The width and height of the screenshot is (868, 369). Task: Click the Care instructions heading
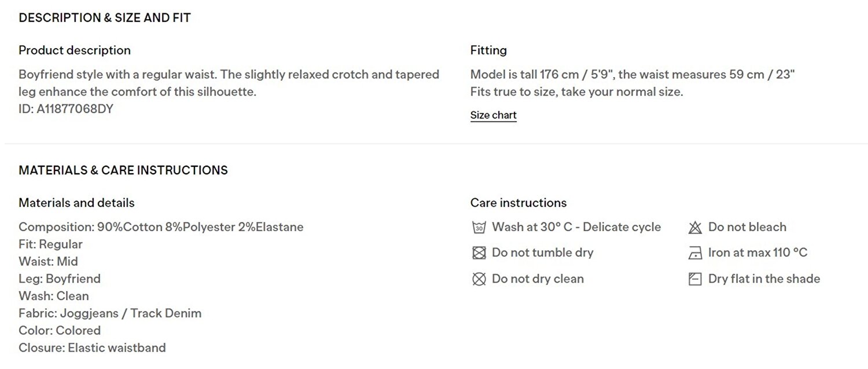[x=518, y=203]
